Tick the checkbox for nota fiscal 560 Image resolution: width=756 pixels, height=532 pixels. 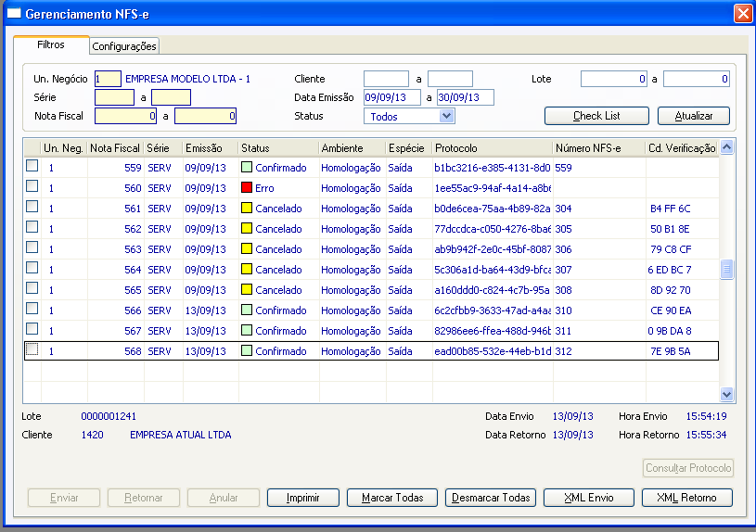(x=32, y=186)
